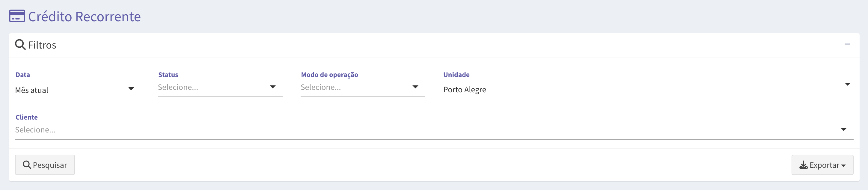
Task: Click the Exportar button
Action: 822,165
